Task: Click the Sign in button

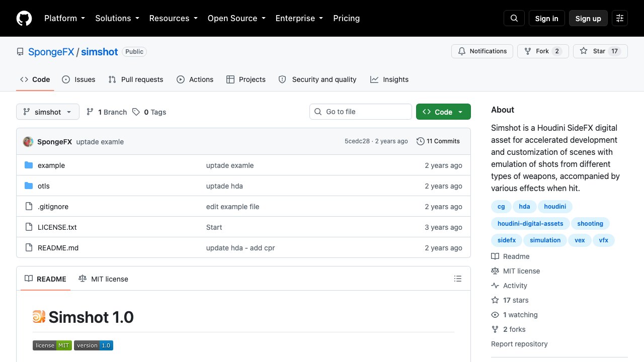Action: pyautogui.click(x=546, y=18)
